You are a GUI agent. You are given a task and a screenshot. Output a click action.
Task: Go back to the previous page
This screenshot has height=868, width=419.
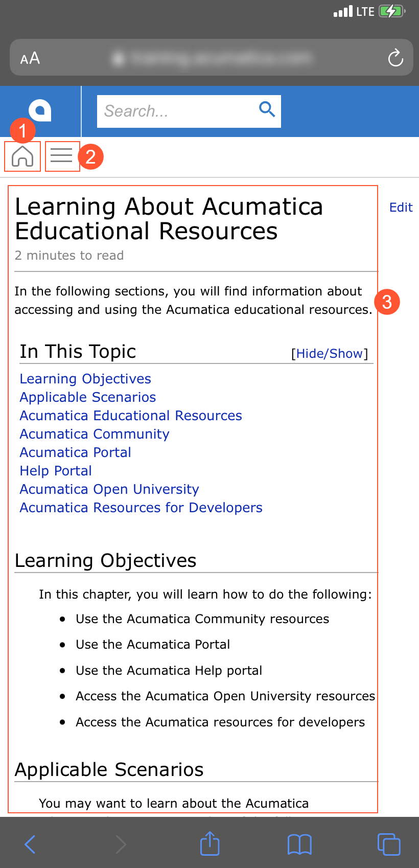coord(31,844)
